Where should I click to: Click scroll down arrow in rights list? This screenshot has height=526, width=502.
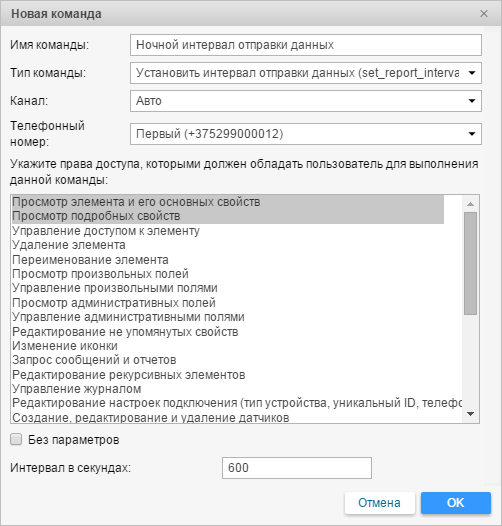pos(470,414)
